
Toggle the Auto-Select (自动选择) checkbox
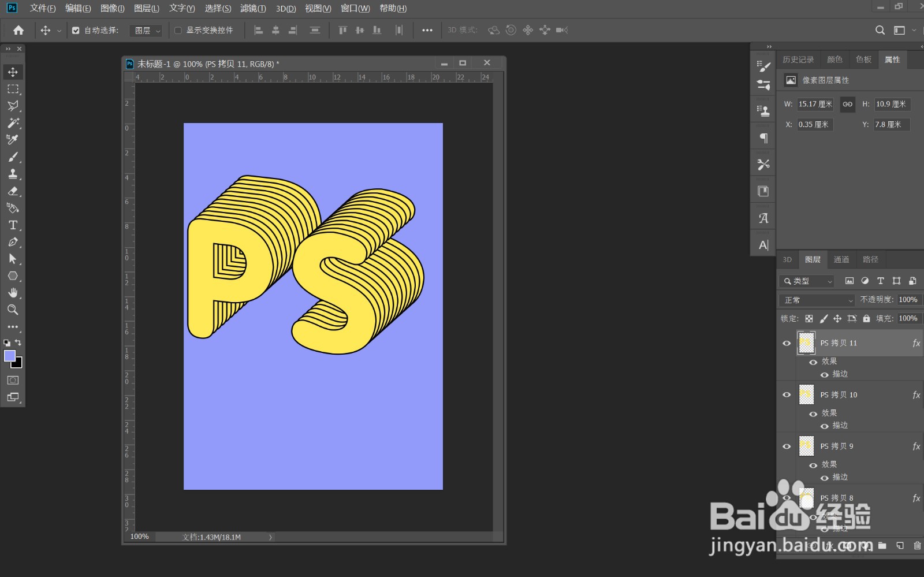pyautogui.click(x=76, y=30)
